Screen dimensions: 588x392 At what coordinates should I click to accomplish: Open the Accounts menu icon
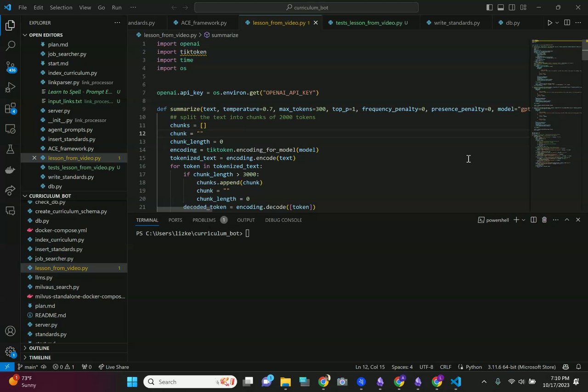10,331
